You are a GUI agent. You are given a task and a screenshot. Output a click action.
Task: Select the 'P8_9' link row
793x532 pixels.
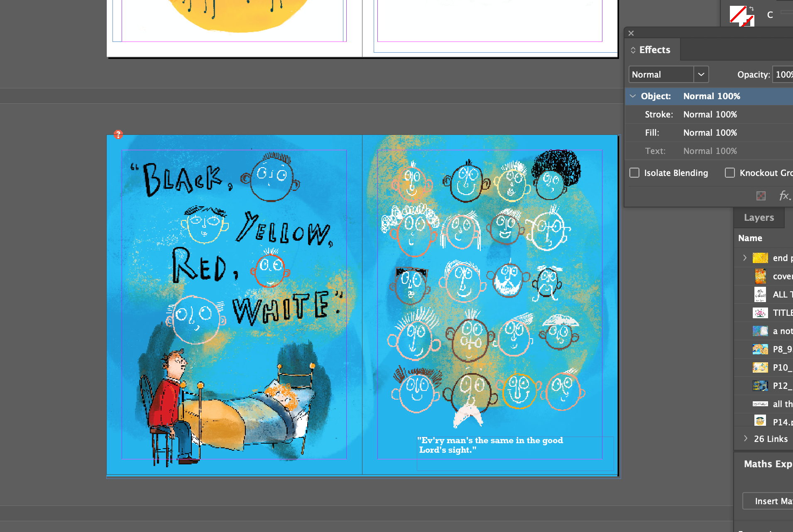coord(764,349)
